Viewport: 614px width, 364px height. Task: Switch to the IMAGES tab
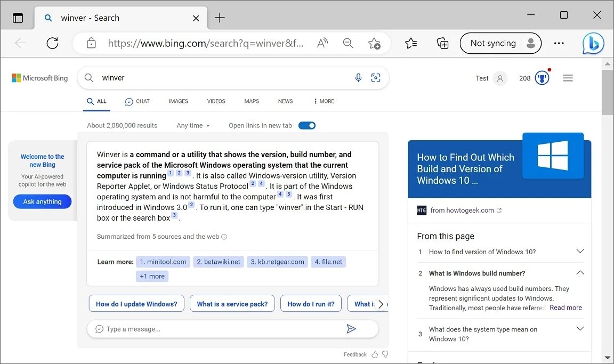tap(178, 101)
